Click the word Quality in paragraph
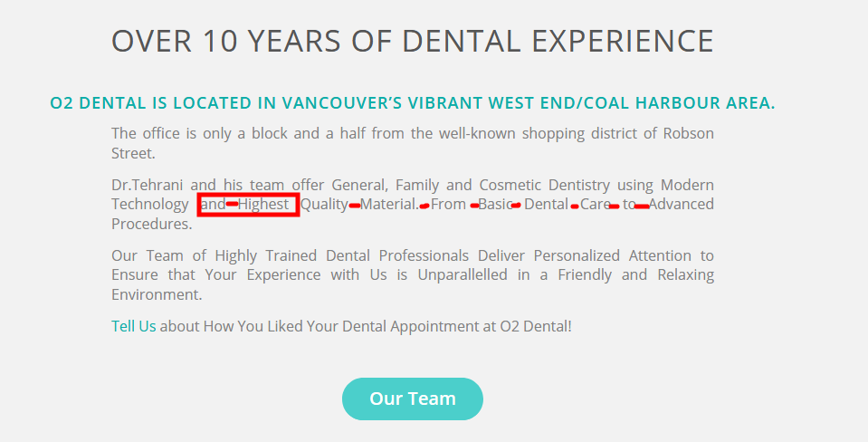The width and height of the screenshot is (868, 442). pos(324,205)
